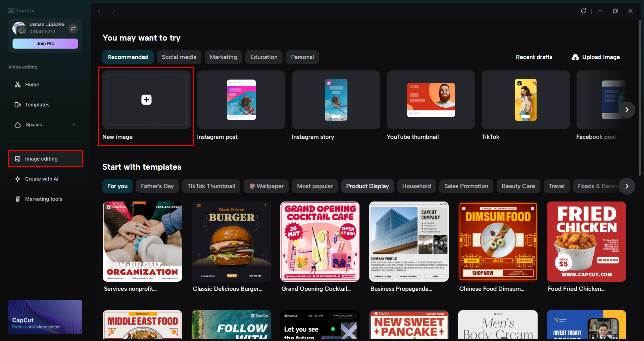Click the cloud Upload image icon
The image size is (644, 341).
click(576, 57)
